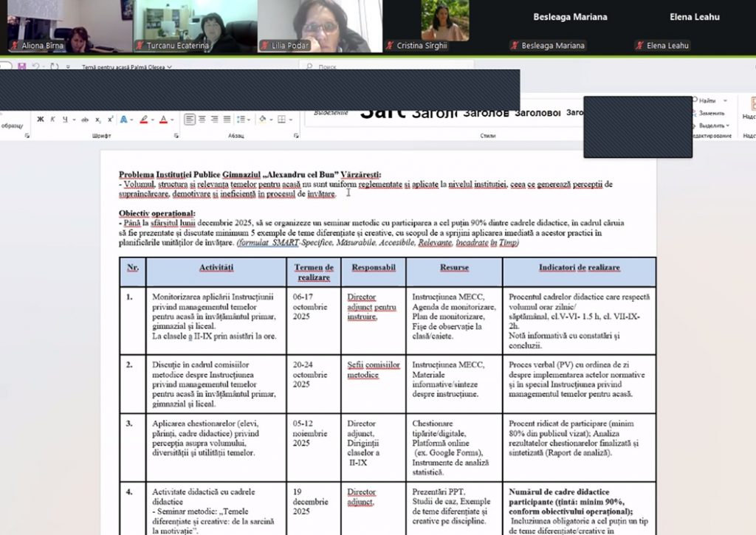Select Lilia Podar's video thumbnail
Screen dimensions: 756x535
pos(320,26)
